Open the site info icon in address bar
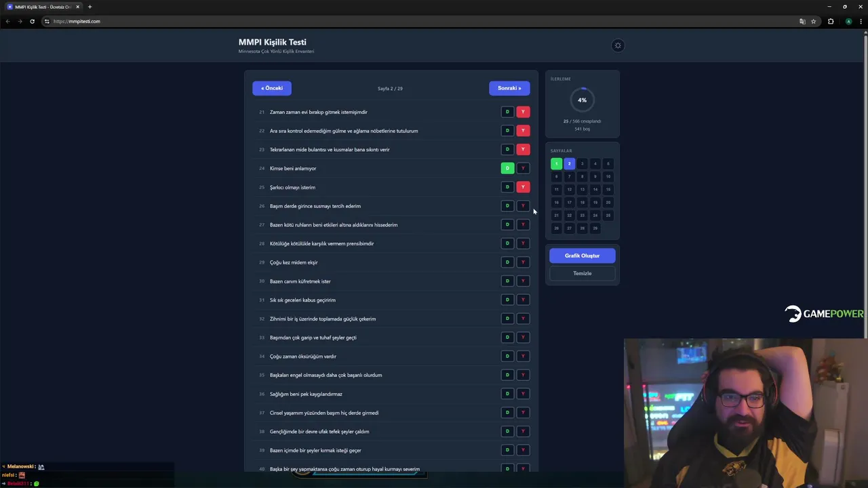This screenshot has width=868, height=488. point(47,21)
